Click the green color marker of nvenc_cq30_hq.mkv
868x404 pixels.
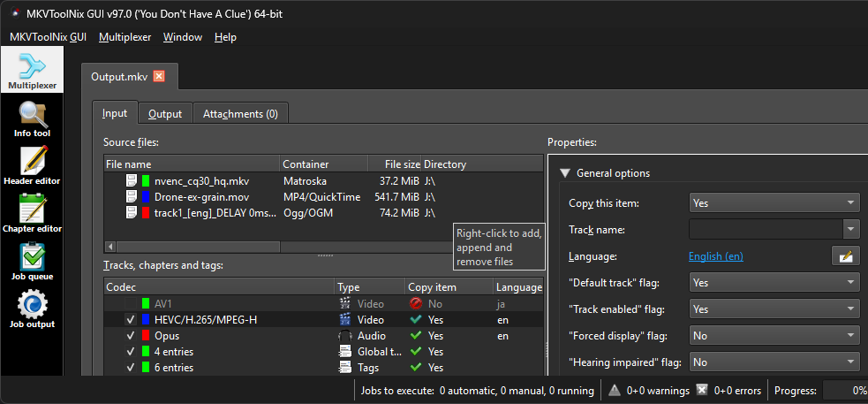(146, 180)
